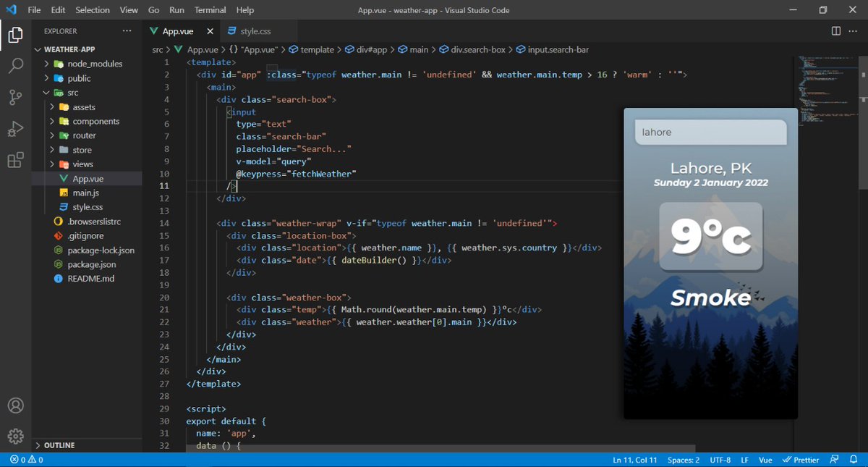868x467 pixels.
Task: Open package.json file
Action: tap(87, 264)
